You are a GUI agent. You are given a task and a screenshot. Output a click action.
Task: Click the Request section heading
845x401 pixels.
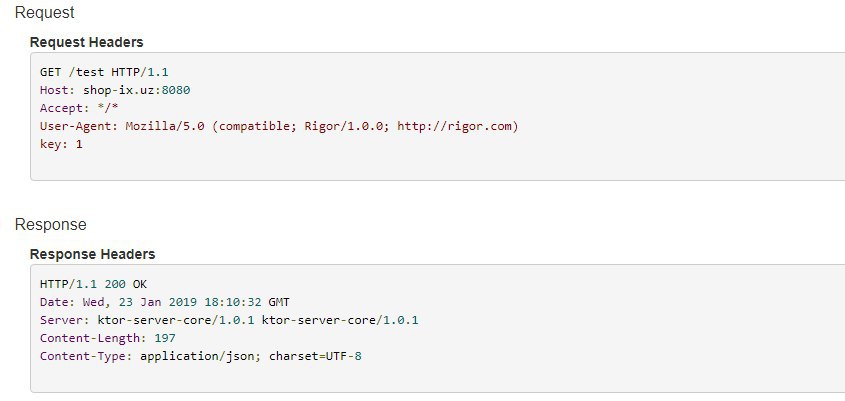(x=44, y=13)
